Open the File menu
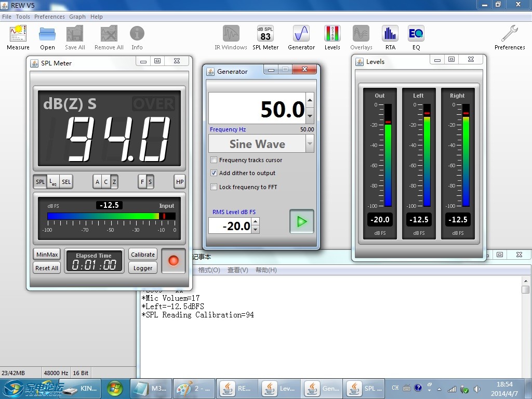Screen dimensions: 532x399 coord(6,17)
